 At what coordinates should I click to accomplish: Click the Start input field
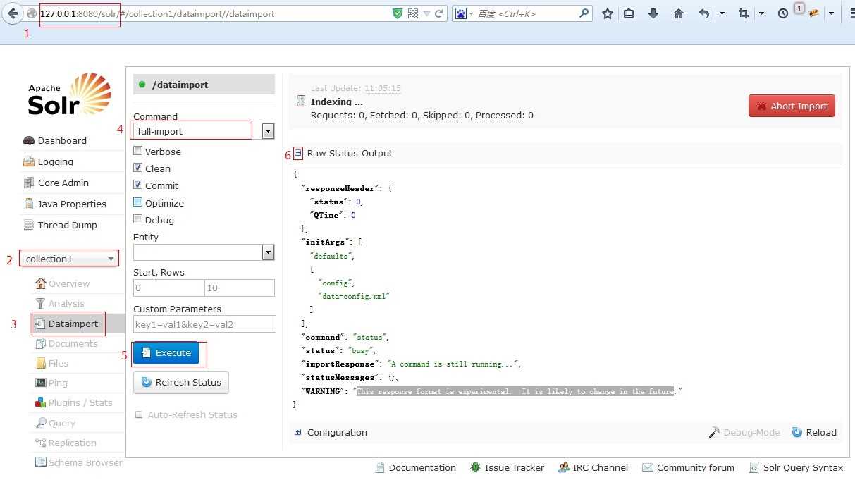168,288
